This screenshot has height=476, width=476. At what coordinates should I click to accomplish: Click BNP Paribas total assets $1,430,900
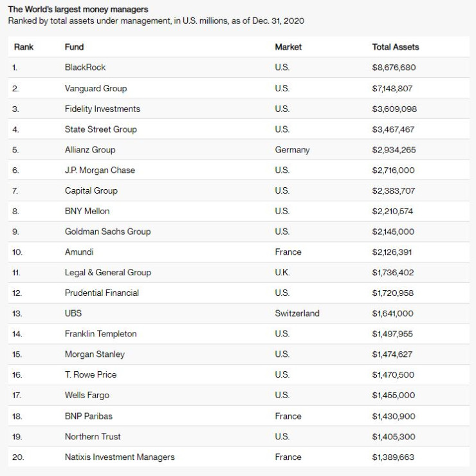click(x=393, y=416)
